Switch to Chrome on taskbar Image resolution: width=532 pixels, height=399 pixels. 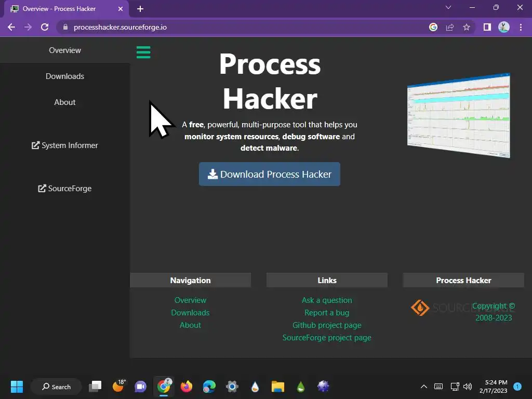164,386
